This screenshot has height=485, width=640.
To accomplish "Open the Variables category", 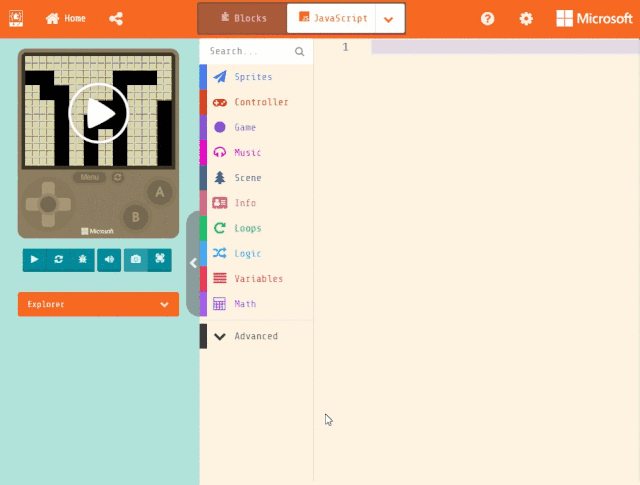I will coord(256,279).
